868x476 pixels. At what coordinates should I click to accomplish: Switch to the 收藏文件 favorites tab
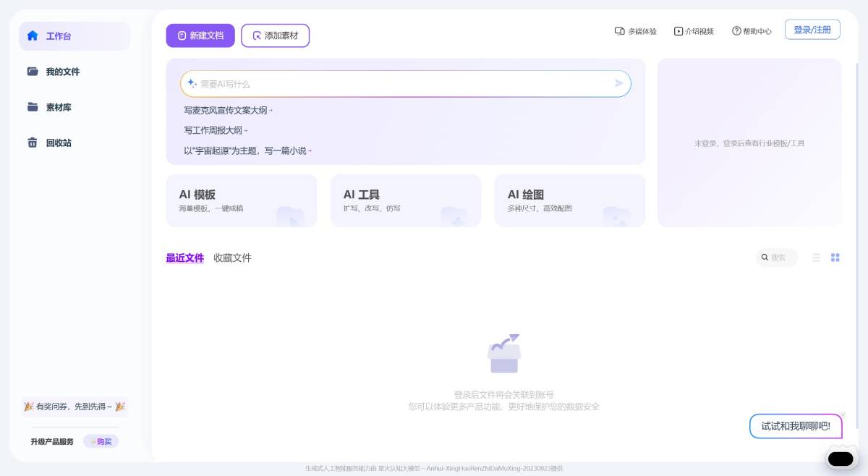231,258
